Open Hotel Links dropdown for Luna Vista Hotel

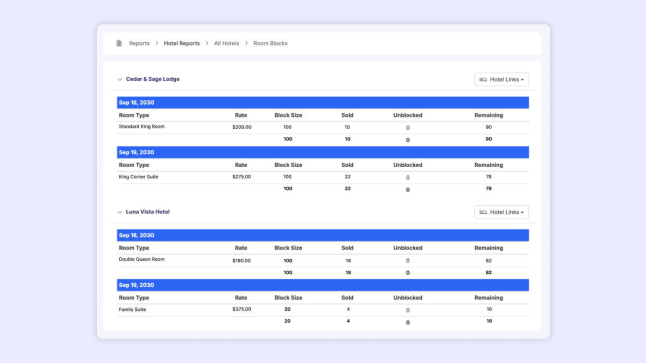pos(501,212)
